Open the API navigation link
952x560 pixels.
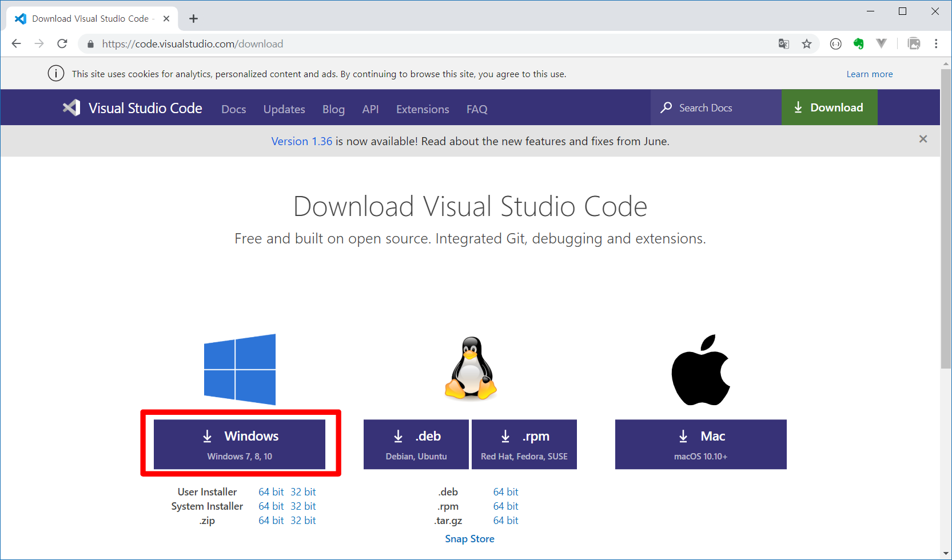click(x=371, y=109)
